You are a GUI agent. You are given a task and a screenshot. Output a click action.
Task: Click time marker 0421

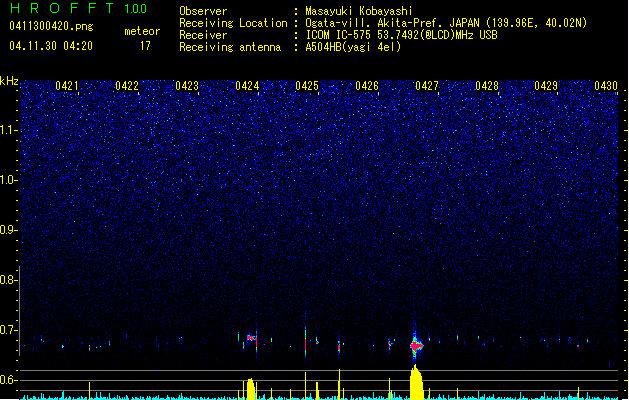[67, 86]
